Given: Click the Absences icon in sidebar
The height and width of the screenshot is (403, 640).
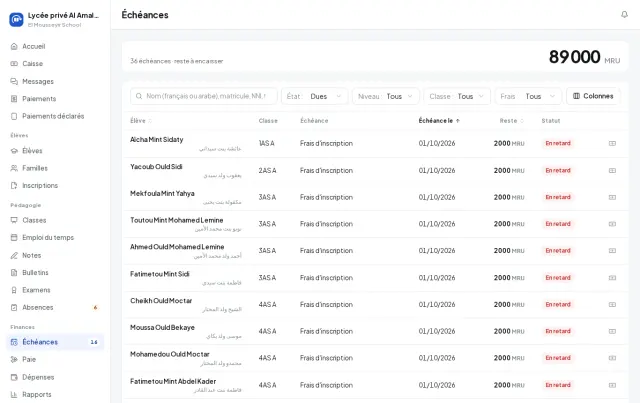Looking at the screenshot, I should coord(14,307).
